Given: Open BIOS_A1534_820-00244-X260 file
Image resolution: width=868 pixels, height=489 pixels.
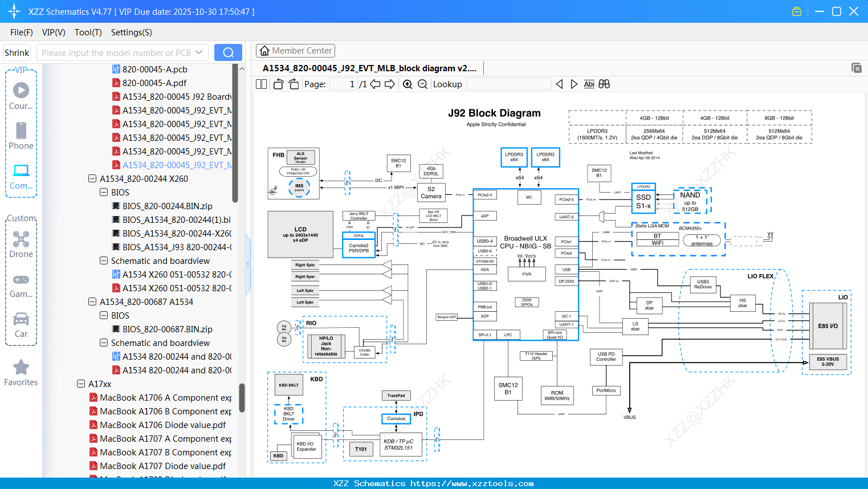Looking at the screenshot, I should (x=177, y=234).
